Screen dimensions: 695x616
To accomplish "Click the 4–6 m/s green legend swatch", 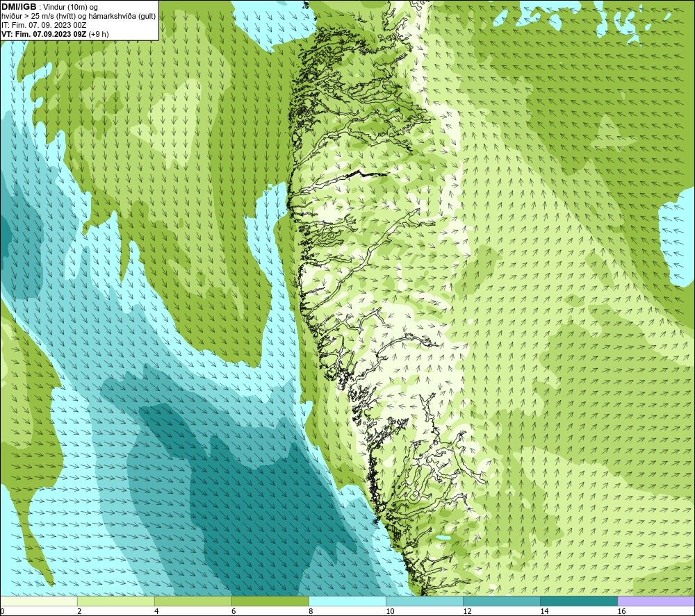I will pos(193,601).
